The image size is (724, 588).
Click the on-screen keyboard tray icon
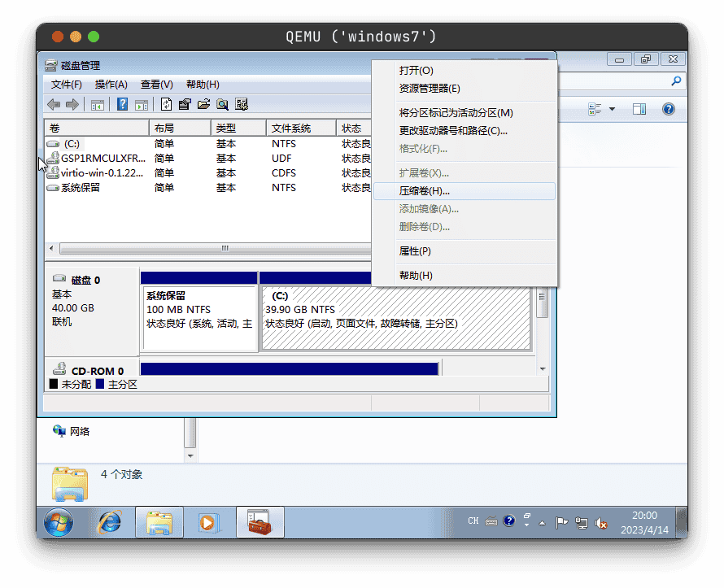[x=491, y=521]
